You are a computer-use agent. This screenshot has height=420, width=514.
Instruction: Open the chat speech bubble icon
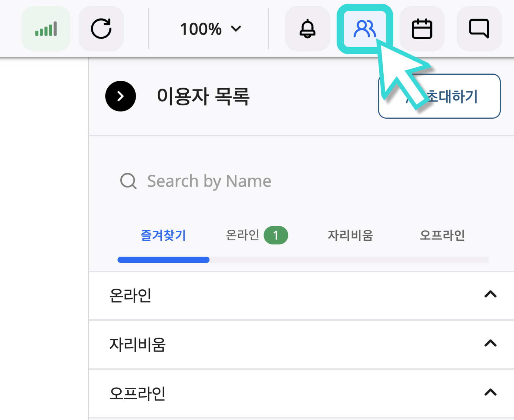point(479,29)
